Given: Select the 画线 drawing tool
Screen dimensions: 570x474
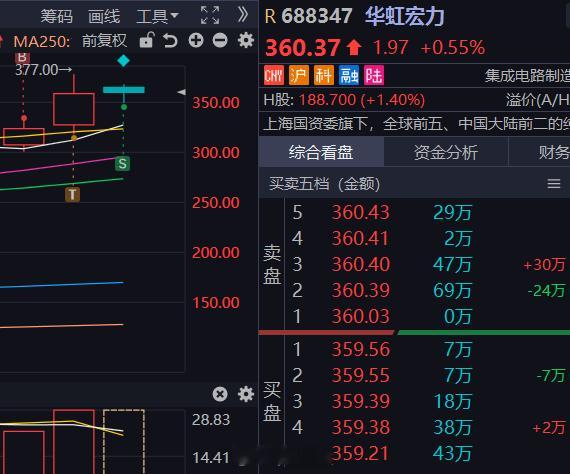Looking at the screenshot, I should [104, 16].
